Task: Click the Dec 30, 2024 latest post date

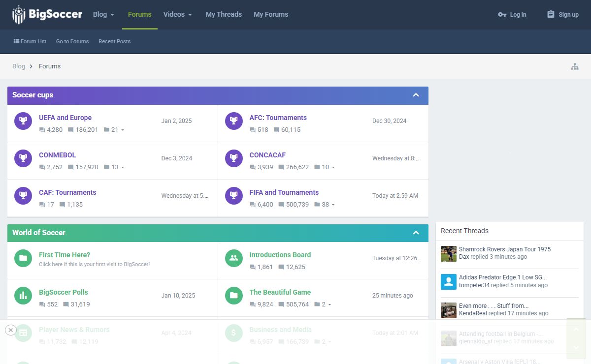Action: tap(390, 121)
